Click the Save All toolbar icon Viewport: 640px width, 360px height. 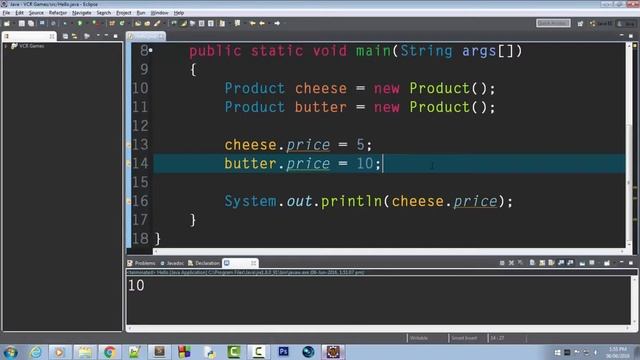pyautogui.click(x=31, y=24)
